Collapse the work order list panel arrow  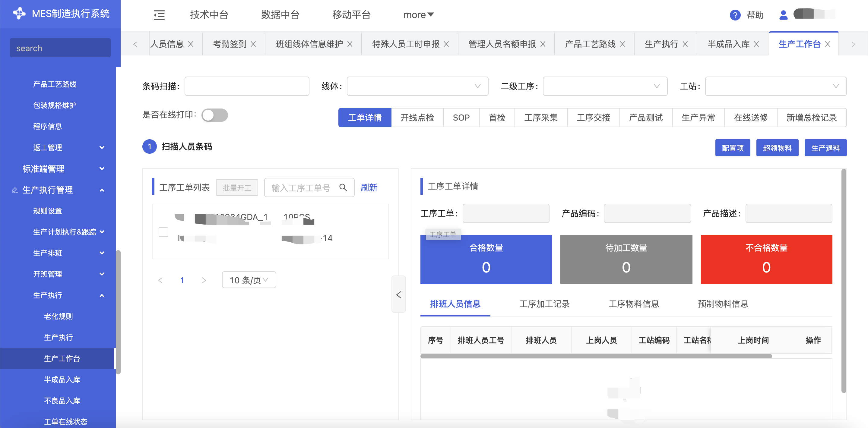(x=398, y=295)
